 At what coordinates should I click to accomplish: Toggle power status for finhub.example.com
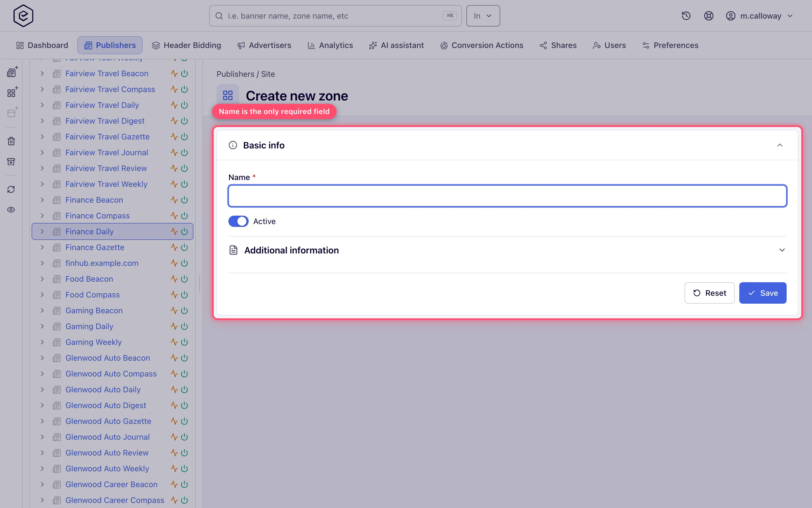click(185, 263)
